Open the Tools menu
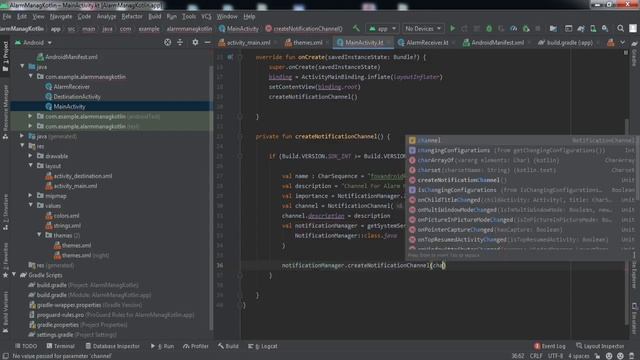The image size is (640, 360). tap(189, 16)
